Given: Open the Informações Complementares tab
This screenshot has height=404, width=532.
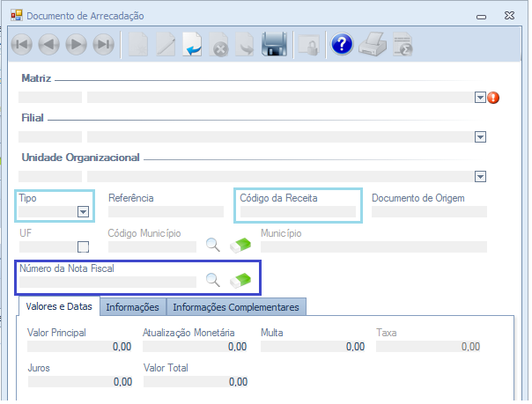Looking at the screenshot, I should 235,307.
